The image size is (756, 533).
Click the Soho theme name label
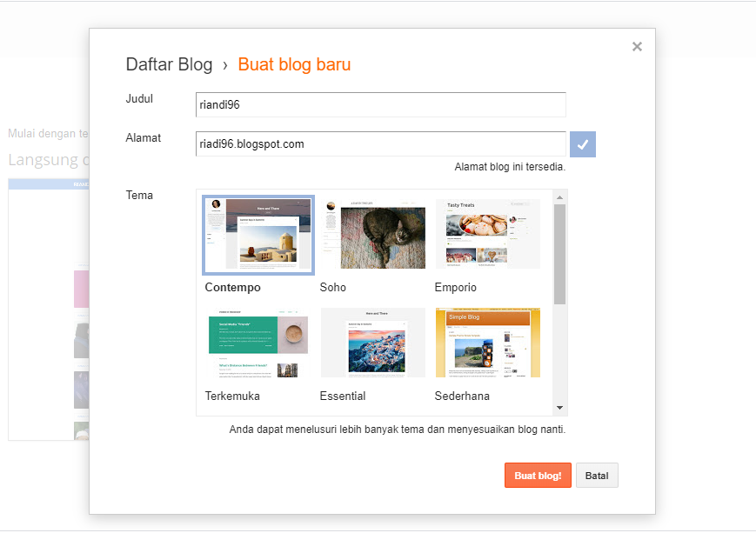(x=332, y=288)
